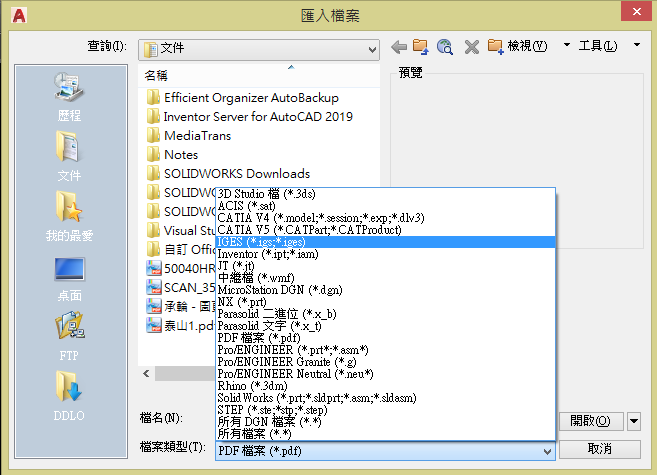This screenshot has width=657, height=475.
Task: Open 我的最愛 (Favorites) sidebar location
Action: coord(69,217)
